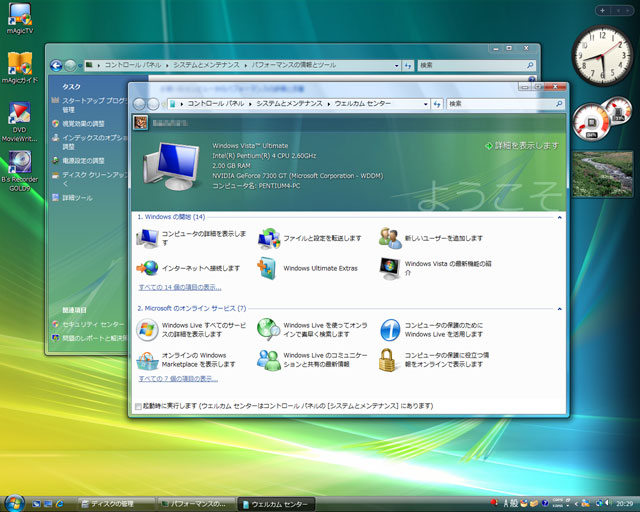Click Show Desktop quick launch icon
Image resolution: width=640 pixels, height=512 pixels.
click(36, 504)
